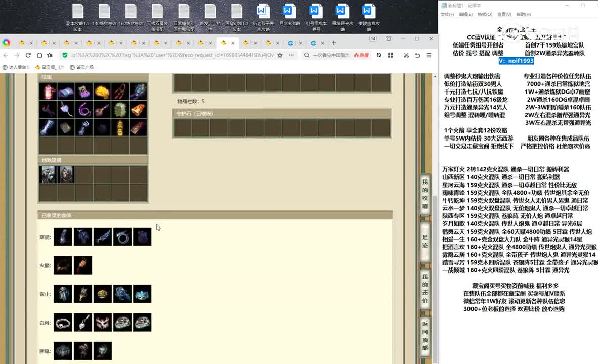Open the three-dot more options in address bar
The height and width of the screenshot is (364, 598).
(x=291, y=55)
